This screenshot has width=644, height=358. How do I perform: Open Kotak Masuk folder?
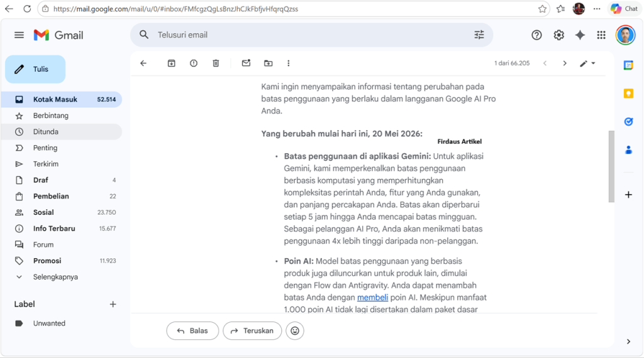62,99
